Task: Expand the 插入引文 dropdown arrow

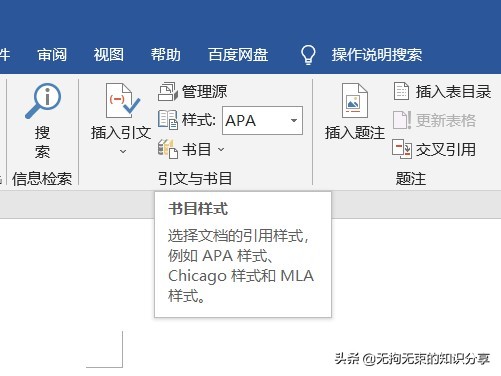Action: [123, 152]
